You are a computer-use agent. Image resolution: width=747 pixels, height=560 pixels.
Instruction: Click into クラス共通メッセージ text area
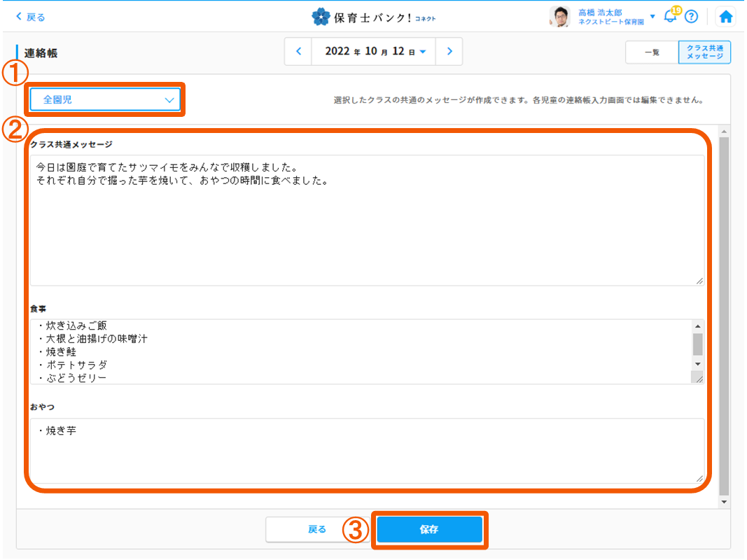[x=366, y=220]
